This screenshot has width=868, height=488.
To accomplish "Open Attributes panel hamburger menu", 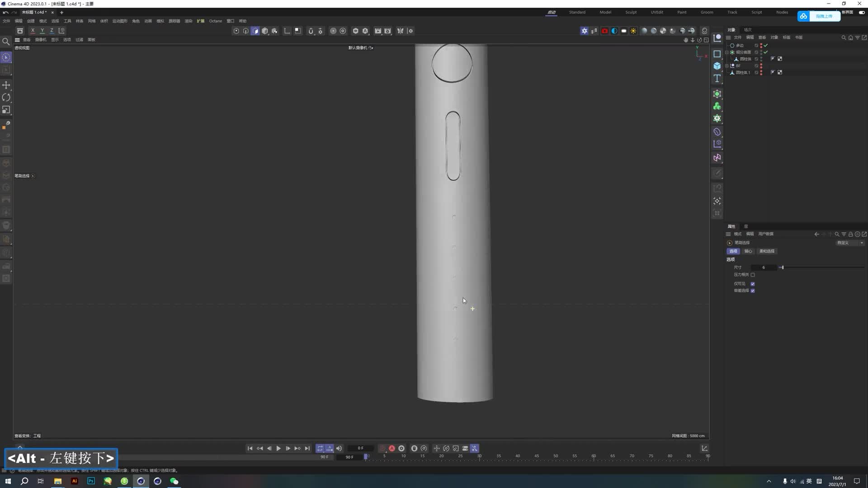I will [728, 234].
